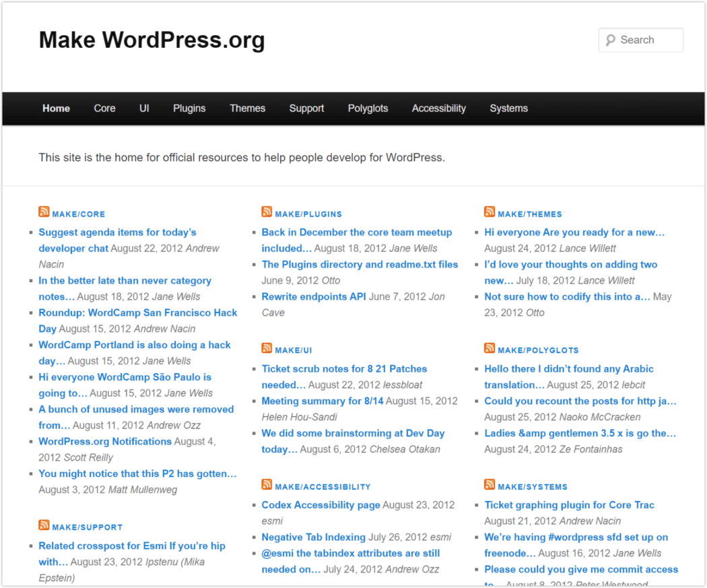Open the RSS feed icon for Make/Themes
The width and height of the screenshot is (707, 588).
(490, 212)
